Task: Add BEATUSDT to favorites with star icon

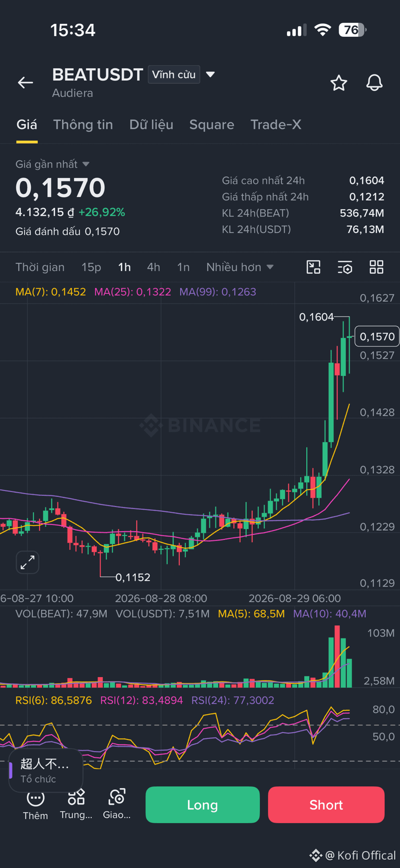Action: tap(339, 83)
